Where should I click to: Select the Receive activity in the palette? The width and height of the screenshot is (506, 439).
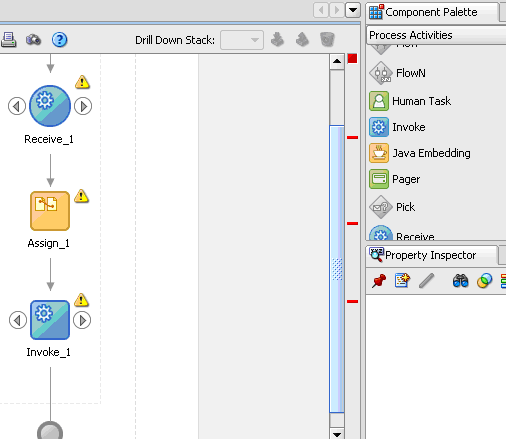[402, 233]
